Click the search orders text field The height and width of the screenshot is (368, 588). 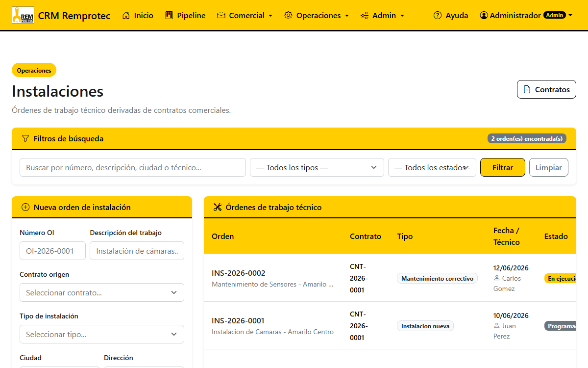tap(133, 167)
